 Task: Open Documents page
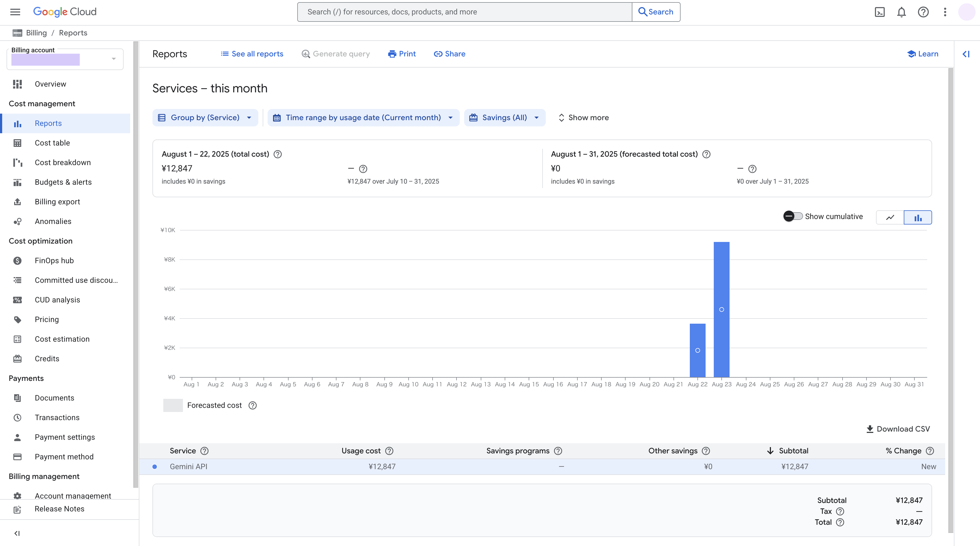65,398
